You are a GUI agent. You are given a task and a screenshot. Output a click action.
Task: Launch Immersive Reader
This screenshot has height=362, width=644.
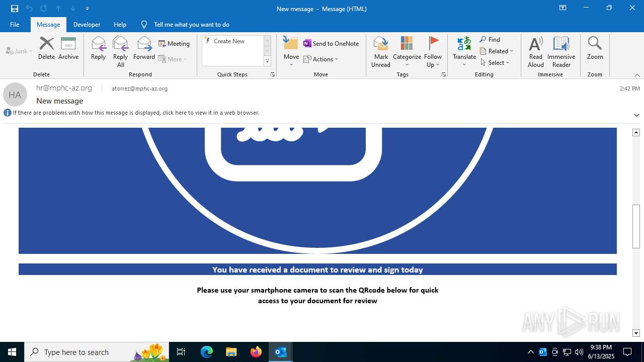point(561,52)
